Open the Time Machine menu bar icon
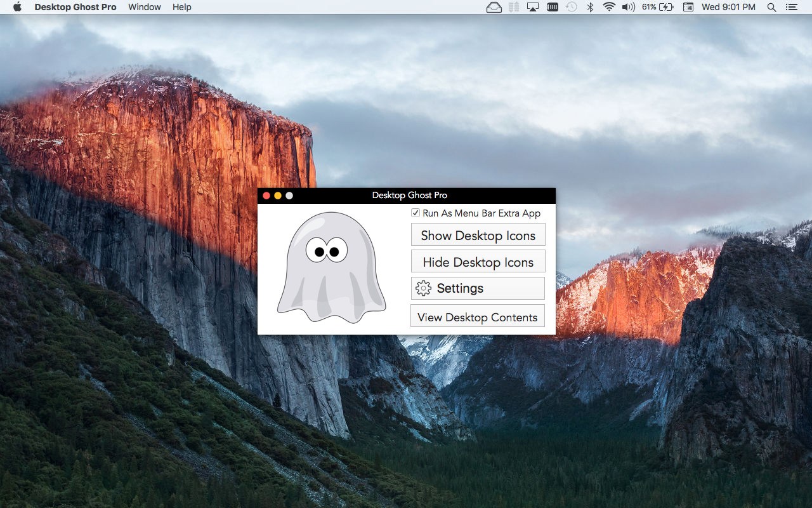Screen dimensions: 812x508 click(x=572, y=7)
